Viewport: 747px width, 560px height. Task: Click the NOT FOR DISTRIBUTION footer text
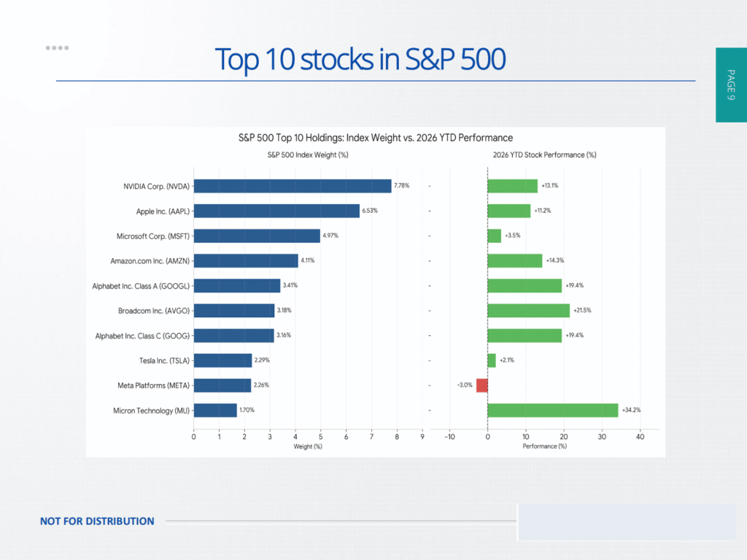coord(97,521)
